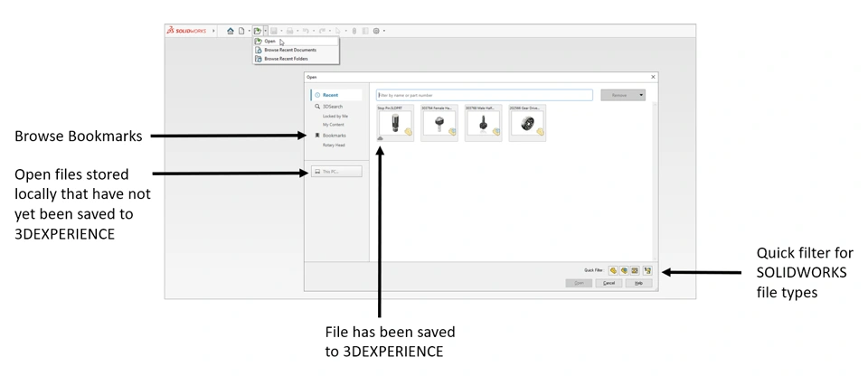
Task: Collapse the Open toolbar dropdown arrow
Action: coord(266,31)
